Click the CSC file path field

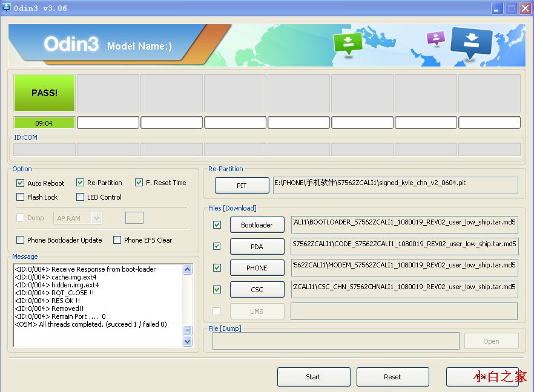(404, 290)
